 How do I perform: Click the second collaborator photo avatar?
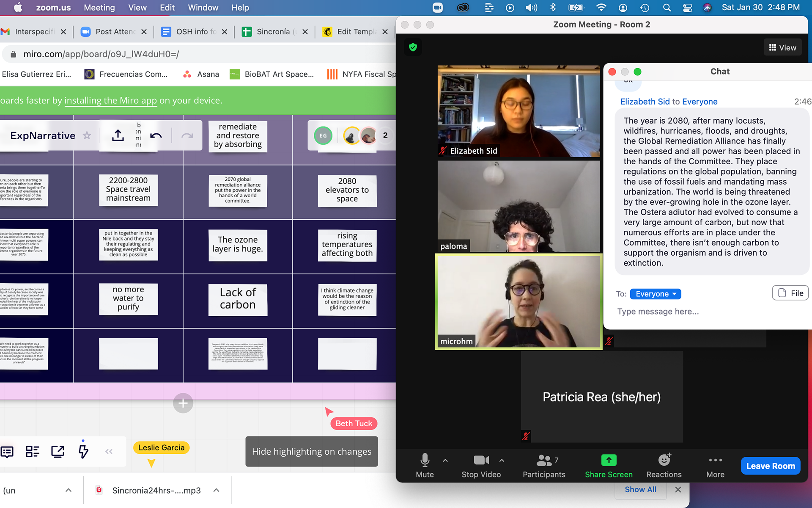pyautogui.click(x=369, y=135)
